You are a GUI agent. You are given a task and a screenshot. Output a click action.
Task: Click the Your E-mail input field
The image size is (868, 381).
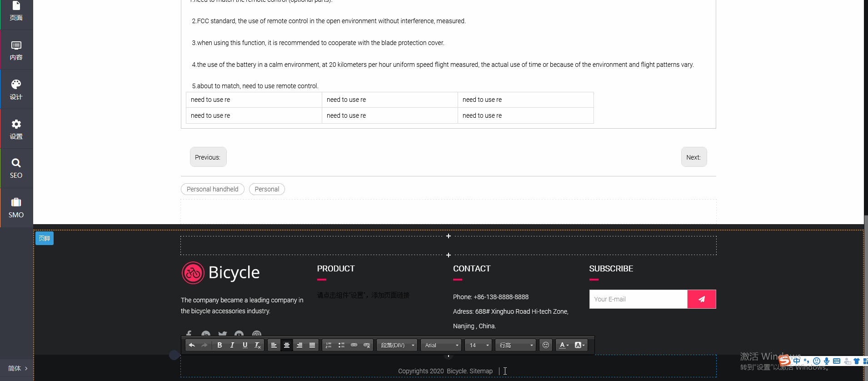click(x=638, y=299)
